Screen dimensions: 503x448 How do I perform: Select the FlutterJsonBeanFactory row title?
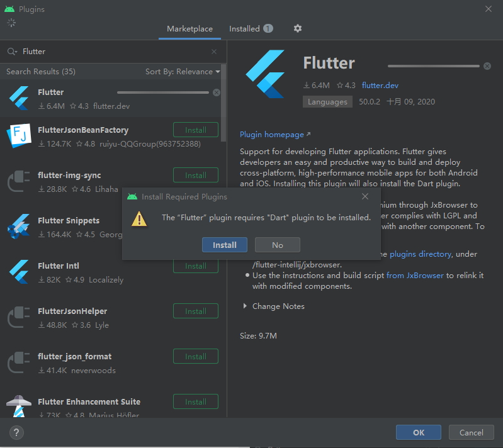(x=83, y=130)
